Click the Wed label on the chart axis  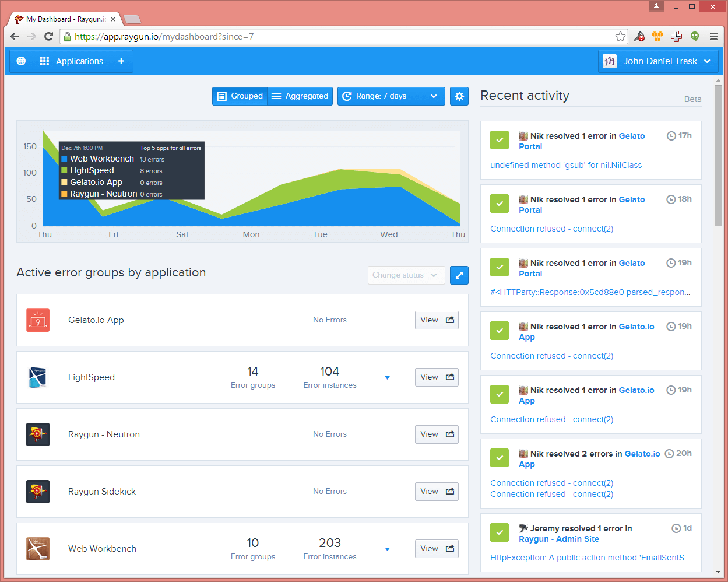point(389,234)
